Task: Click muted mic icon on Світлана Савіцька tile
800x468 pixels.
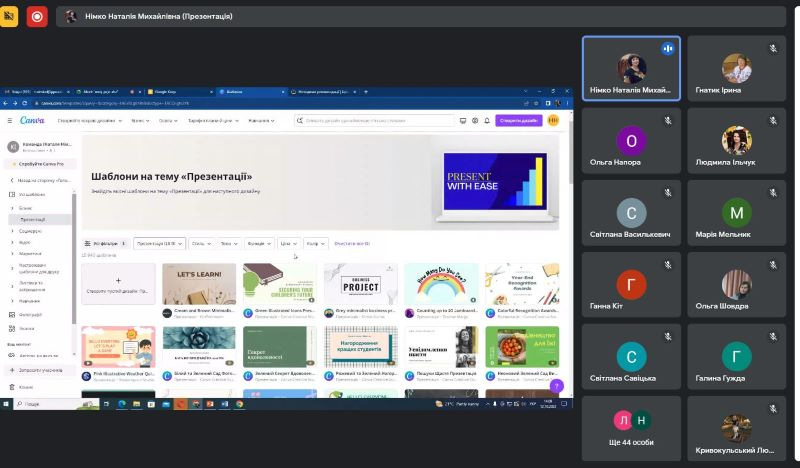Action: [x=668, y=336]
